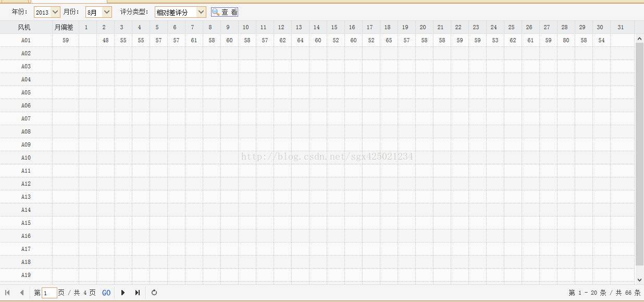Go to the next page
Screen dimensions: 644x302
point(123,293)
